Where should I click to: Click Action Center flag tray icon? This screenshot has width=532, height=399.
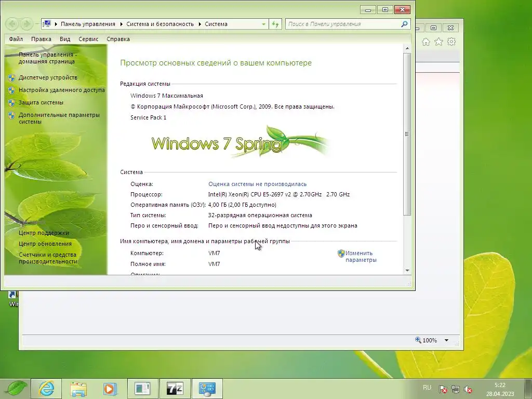pos(443,389)
